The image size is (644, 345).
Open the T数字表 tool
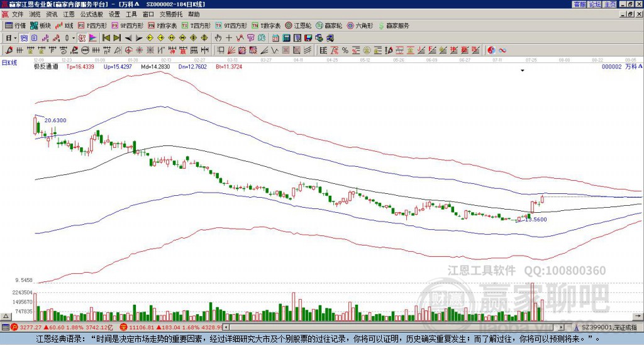266,25
